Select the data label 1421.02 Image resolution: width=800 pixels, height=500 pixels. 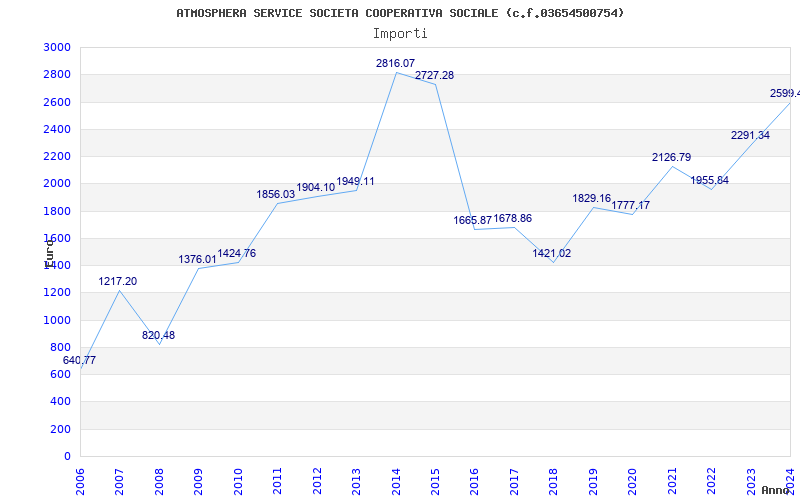click(552, 254)
